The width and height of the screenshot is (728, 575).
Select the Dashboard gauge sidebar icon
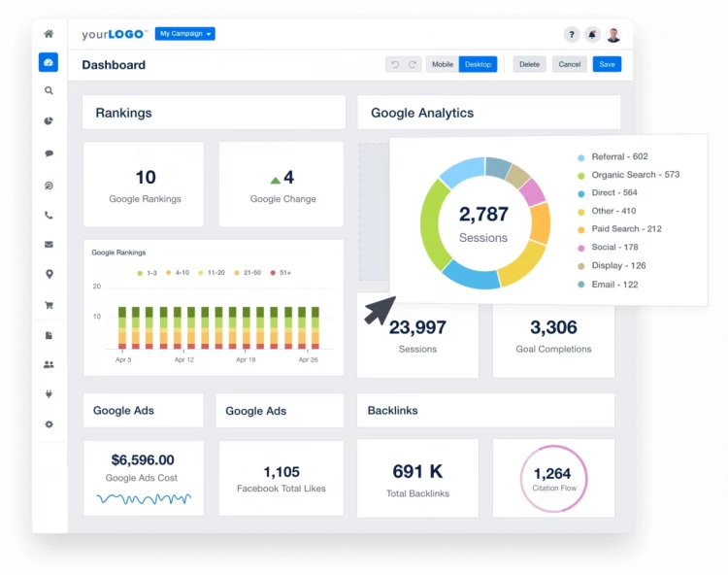click(x=49, y=62)
